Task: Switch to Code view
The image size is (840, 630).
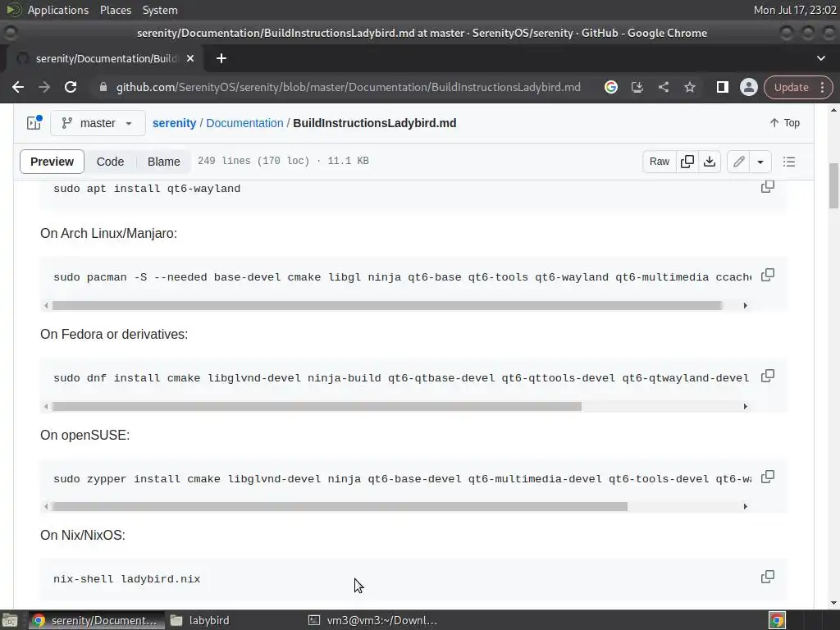Action: (x=110, y=162)
